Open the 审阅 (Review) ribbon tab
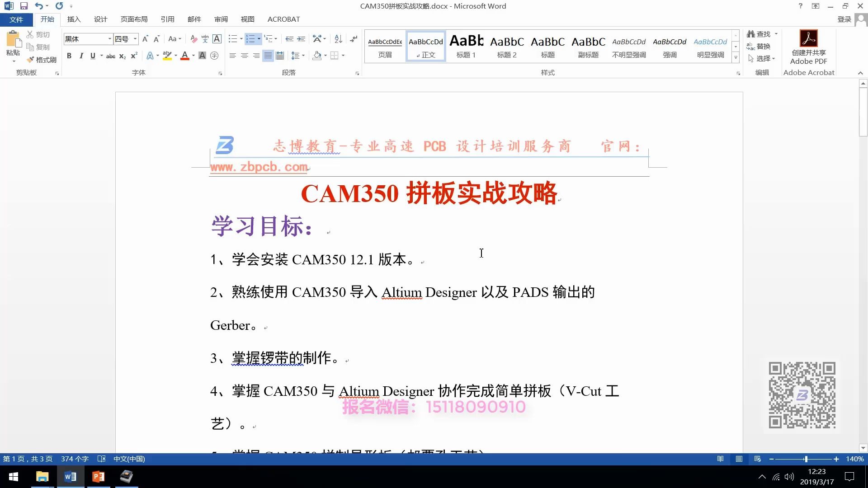 point(221,19)
